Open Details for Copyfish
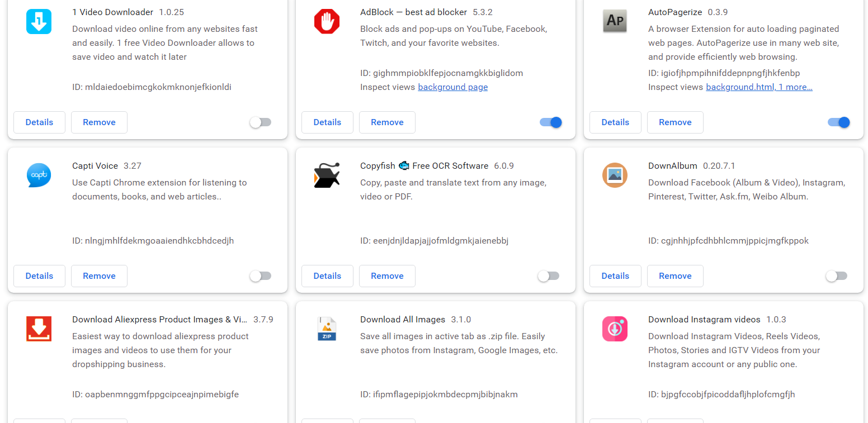 (327, 276)
